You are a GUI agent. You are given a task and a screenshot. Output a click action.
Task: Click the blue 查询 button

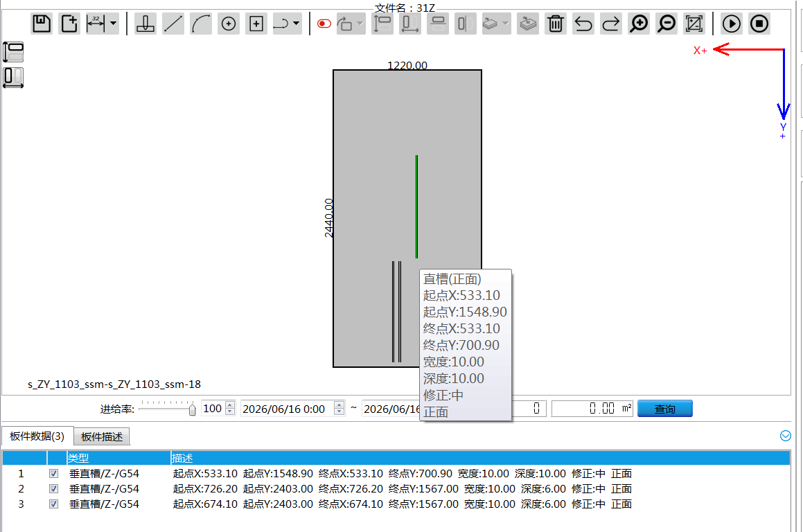coord(664,409)
